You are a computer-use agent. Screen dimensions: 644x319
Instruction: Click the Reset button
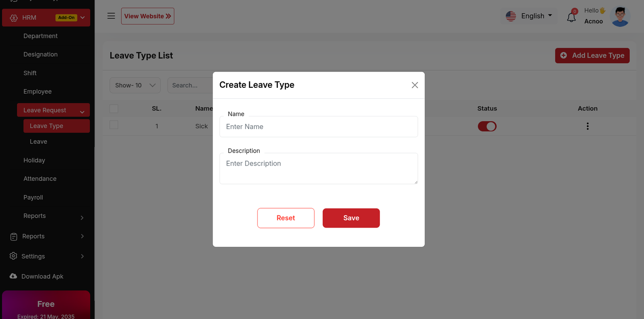click(286, 218)
